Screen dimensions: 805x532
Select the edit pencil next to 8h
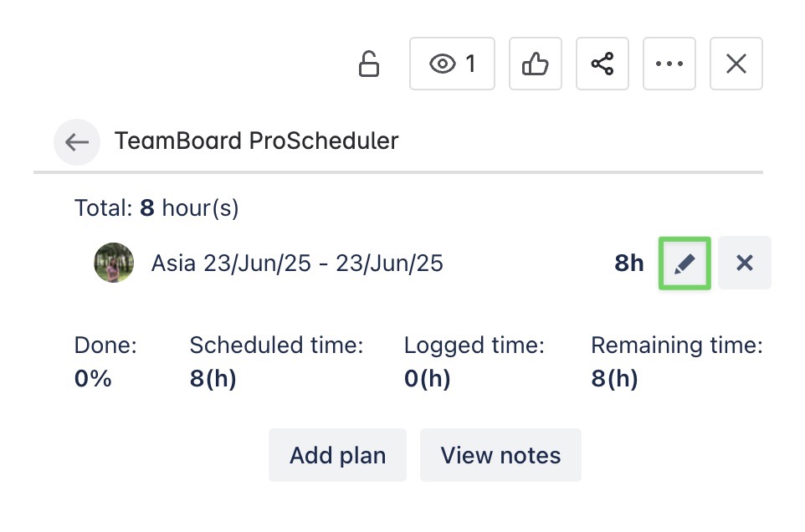684,263
